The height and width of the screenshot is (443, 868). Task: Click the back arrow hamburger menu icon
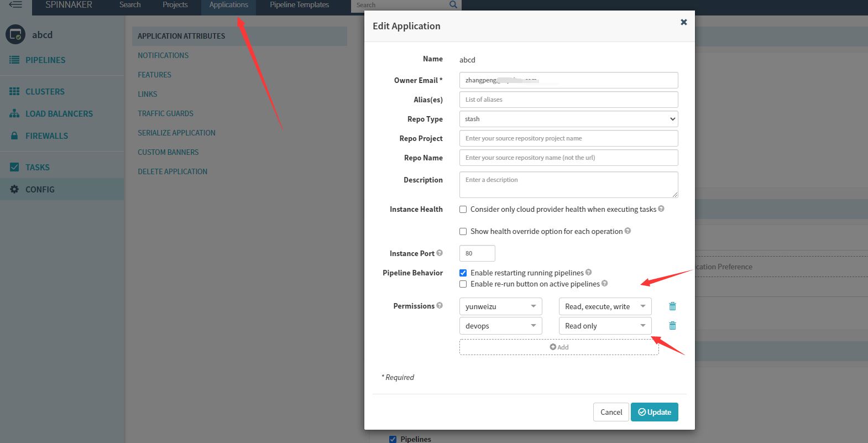pyautogui.click(x=15, y=4)
